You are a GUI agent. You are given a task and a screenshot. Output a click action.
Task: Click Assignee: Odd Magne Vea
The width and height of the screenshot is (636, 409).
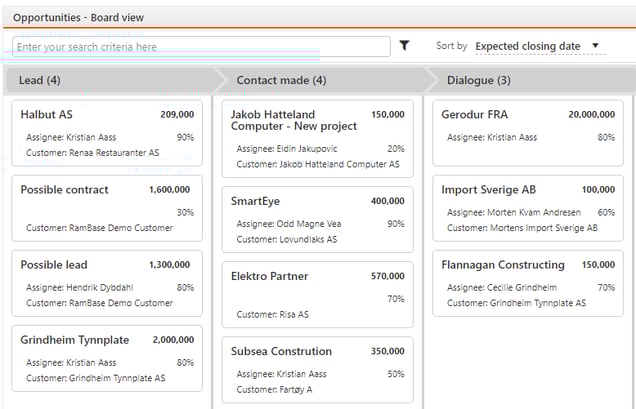click(x=289, y=224)
